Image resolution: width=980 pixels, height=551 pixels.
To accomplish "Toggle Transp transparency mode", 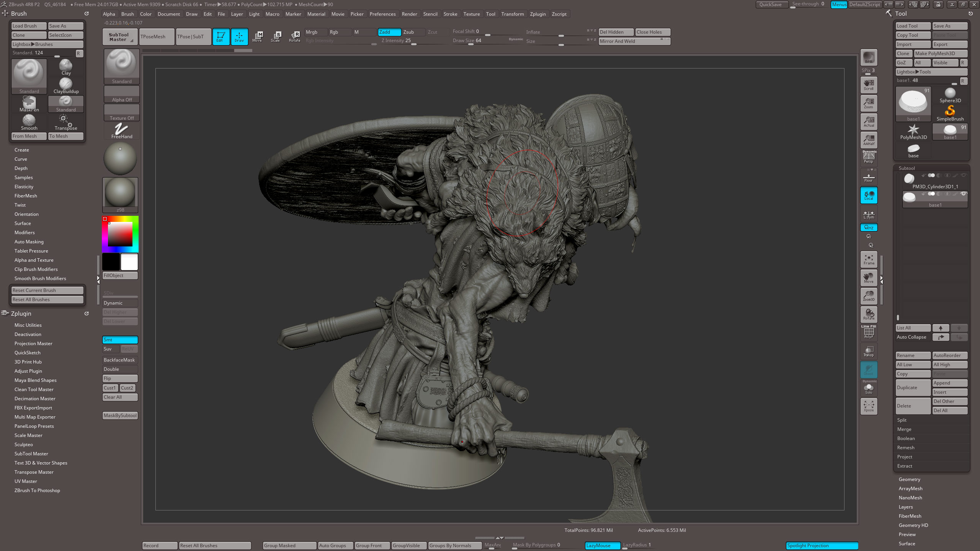I will [869, 351].
